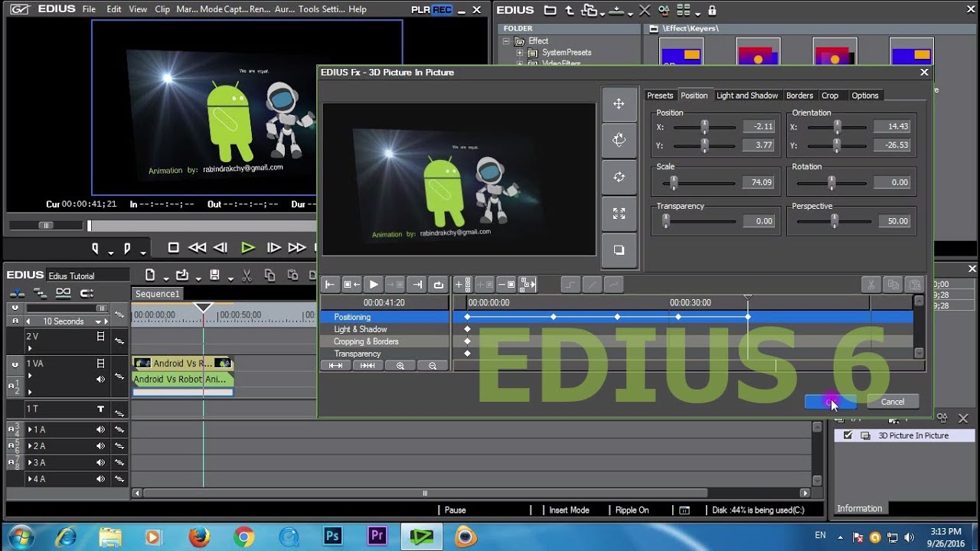The image size is (980, 551).
Task: Open the Light and Shadow tab
Action: pos(747,96)
